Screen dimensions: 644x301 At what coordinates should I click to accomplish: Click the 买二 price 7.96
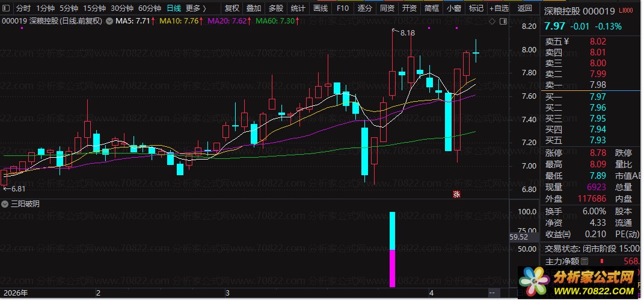(598, 108)
